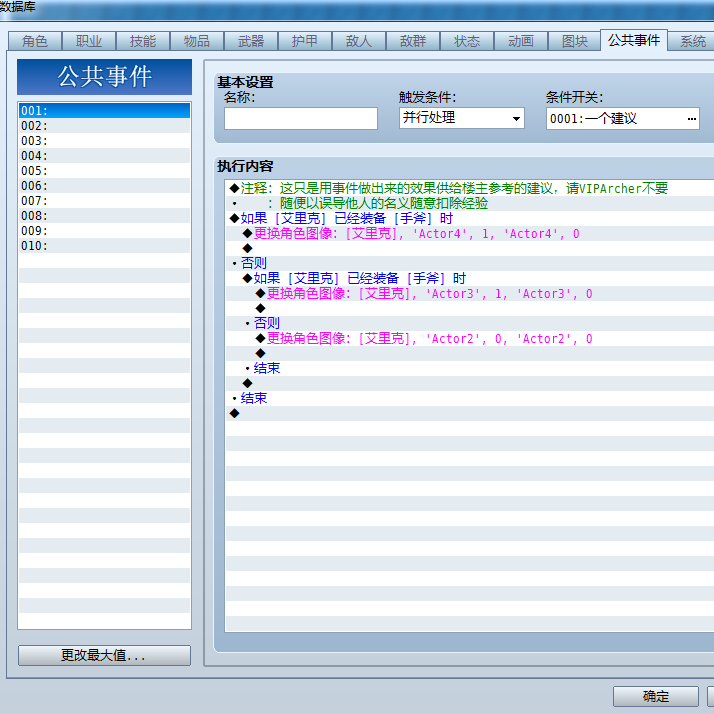The width and height of the screenshot is (714, 714).
Task: Open the 条件开关 selector showing 0001:一个建议
Action: pyautogui.click(x=622, y=118)
